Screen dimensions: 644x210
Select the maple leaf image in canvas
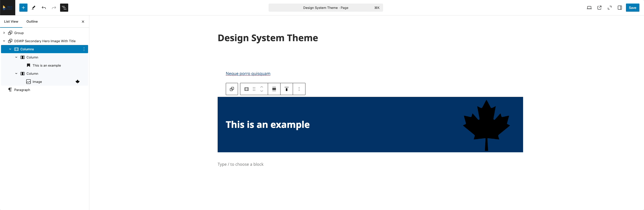tap(486, 125)
